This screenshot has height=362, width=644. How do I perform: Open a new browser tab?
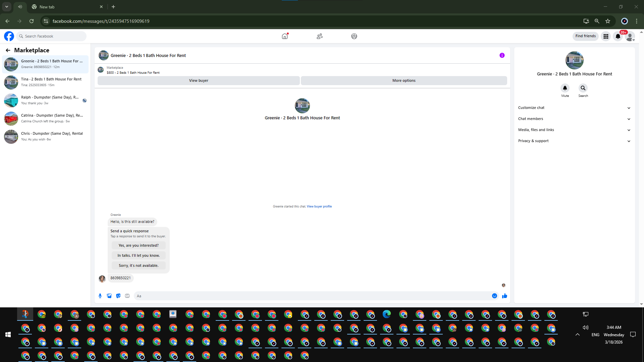[113, 7]
